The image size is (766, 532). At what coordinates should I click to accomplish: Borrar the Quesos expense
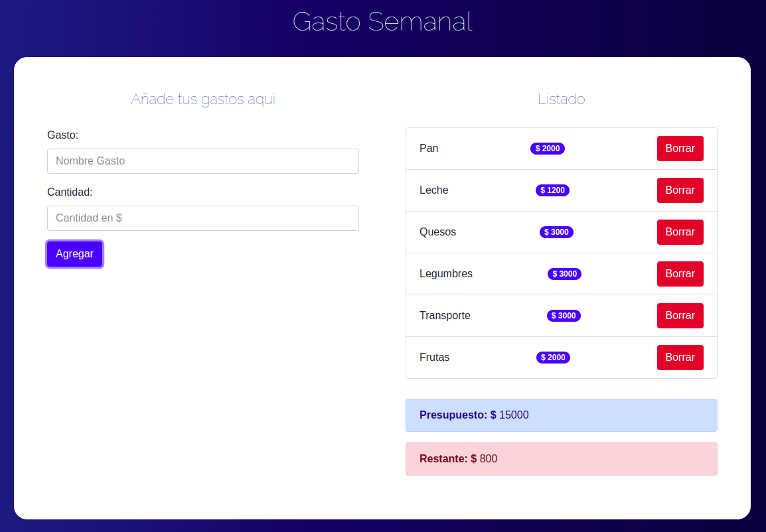click(680, 232)
